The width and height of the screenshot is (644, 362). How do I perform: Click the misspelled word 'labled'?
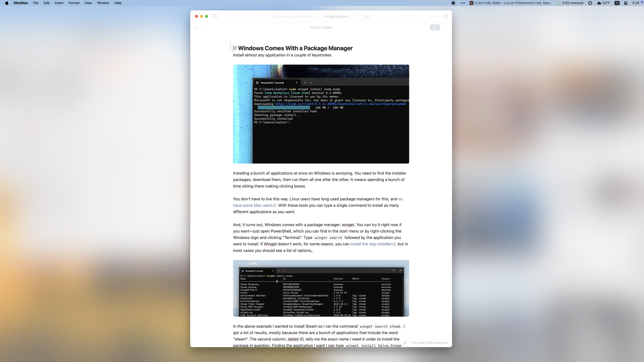(x=293, y=339)
